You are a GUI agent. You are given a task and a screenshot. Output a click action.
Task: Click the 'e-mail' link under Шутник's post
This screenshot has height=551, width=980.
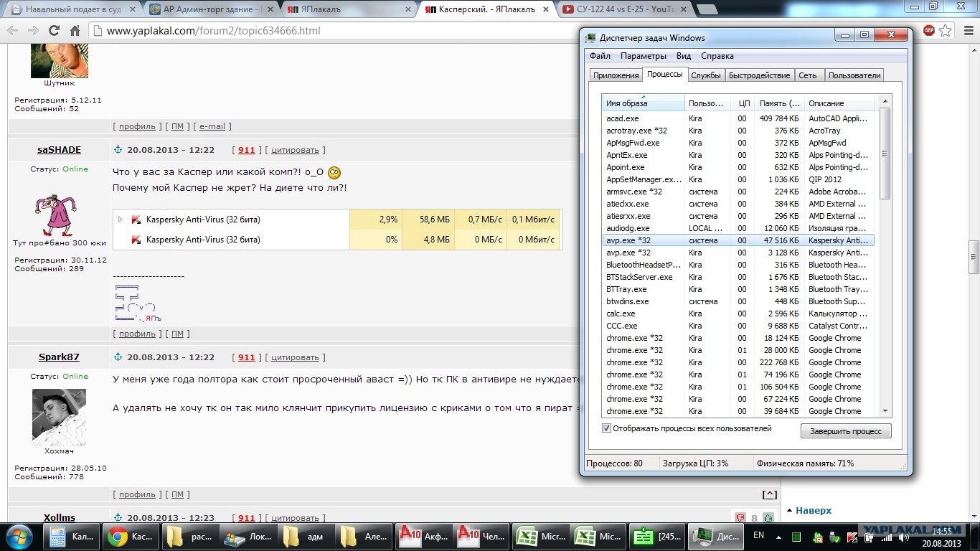click(212, 126)
